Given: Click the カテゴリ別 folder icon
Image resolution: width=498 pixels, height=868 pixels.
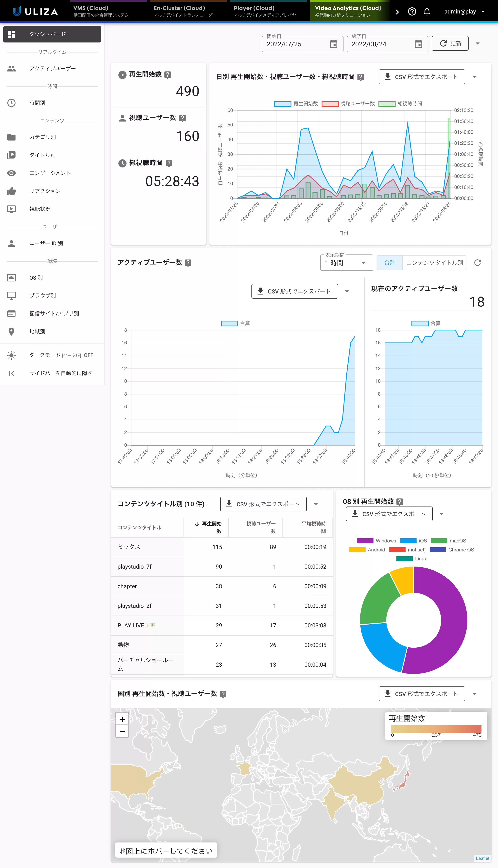Looking at the screenshot, I should pyautogui.click(x=11, y=137).
